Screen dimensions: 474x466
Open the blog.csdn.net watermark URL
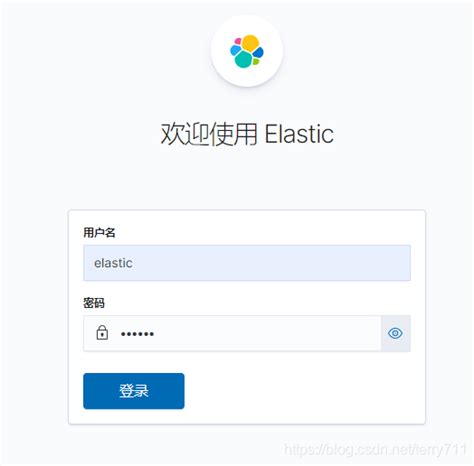375,450
